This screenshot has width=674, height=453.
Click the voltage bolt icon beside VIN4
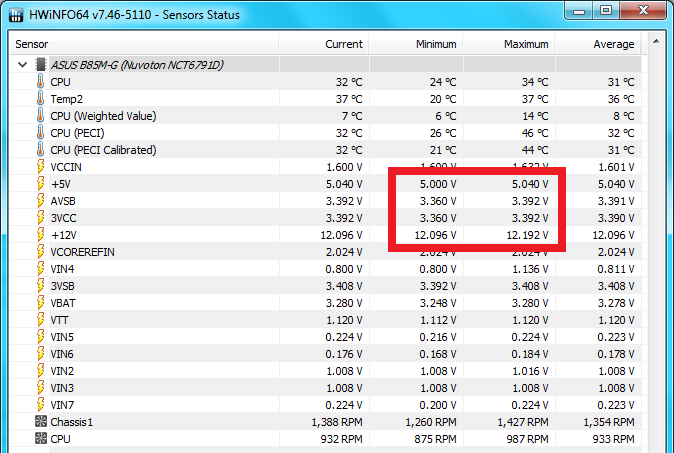[x=40, y=269]
